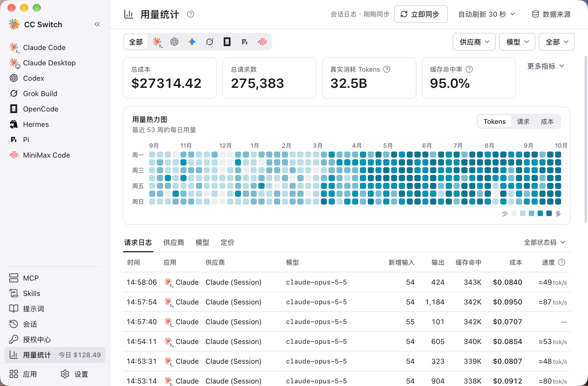Open 全部状态码 filter dropdown

point(544,242)
